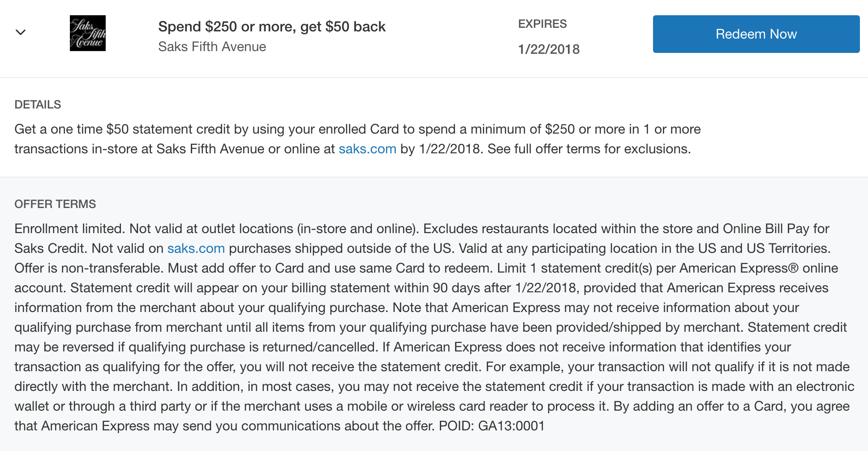
Task: Click the Redeem Now button
Action: [x=756, y=34]
